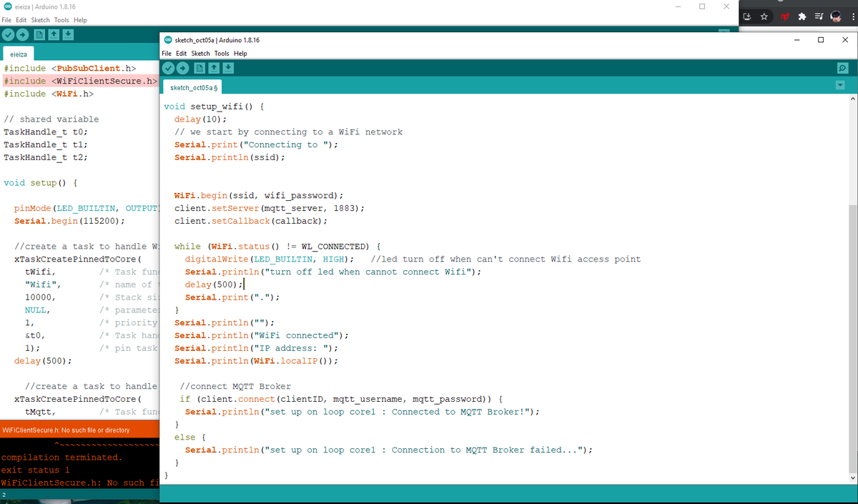
Task: Bookmark page with Chrome star icon
Action: tap(764, 16)
